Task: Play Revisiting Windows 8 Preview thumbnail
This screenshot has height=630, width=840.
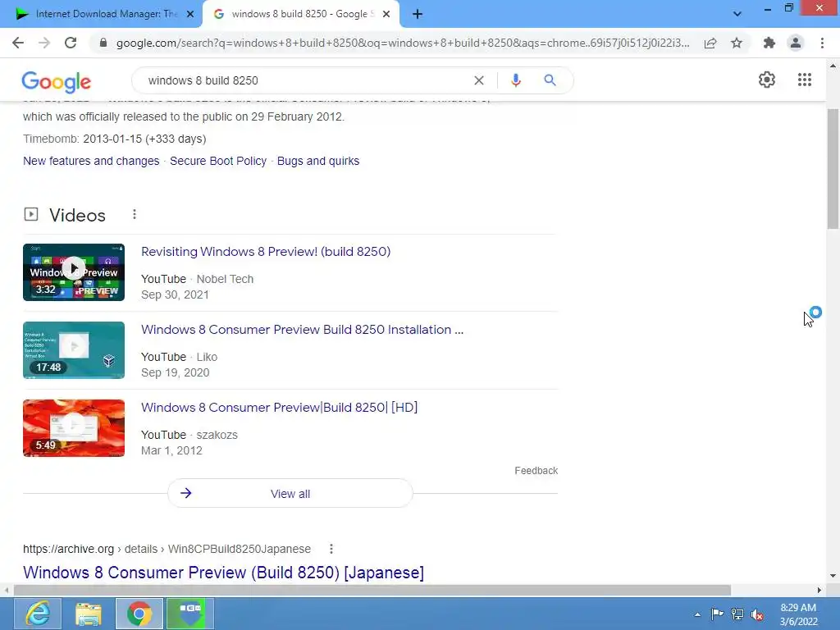Action: [74, 272]
